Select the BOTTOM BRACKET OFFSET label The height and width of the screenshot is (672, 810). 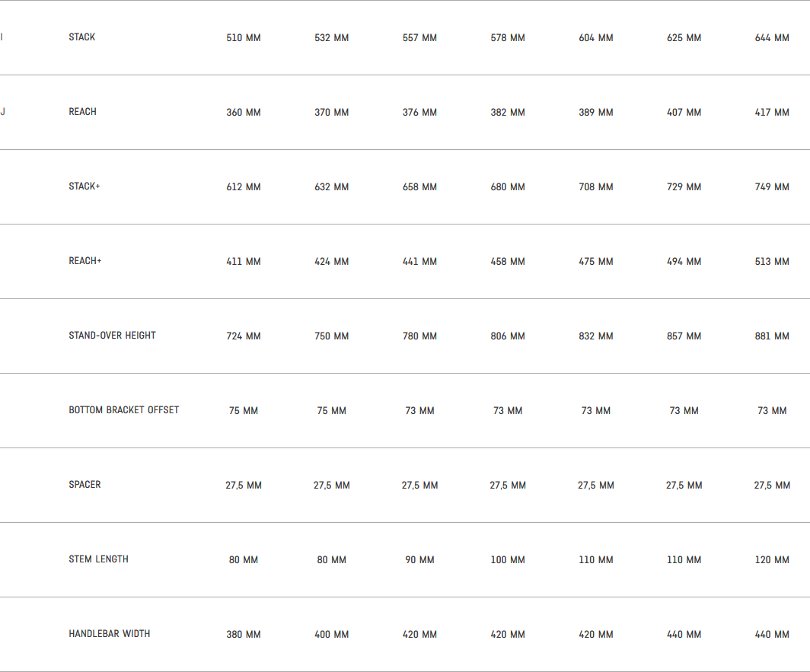[124, 410]
